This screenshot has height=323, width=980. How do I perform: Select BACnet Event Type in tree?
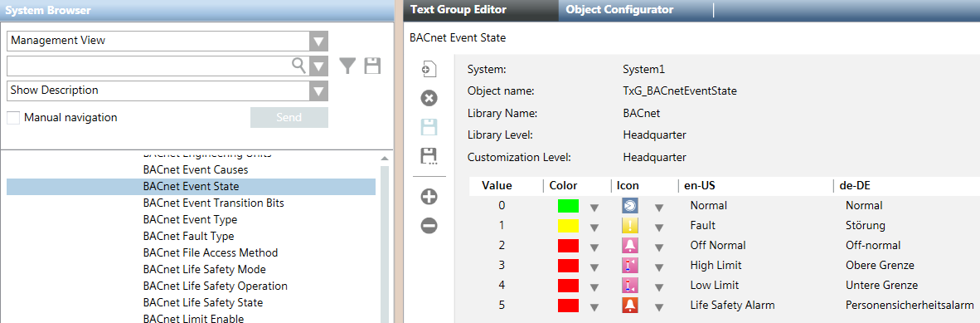[190, 220]
